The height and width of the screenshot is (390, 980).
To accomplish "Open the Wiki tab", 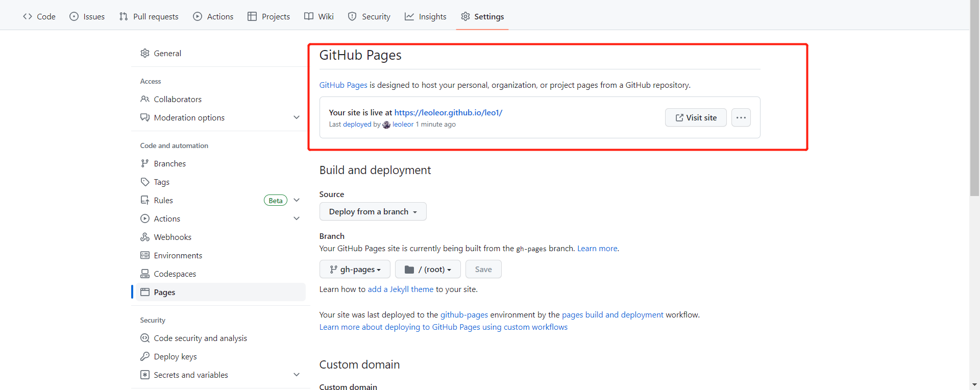I will (319, 16).
